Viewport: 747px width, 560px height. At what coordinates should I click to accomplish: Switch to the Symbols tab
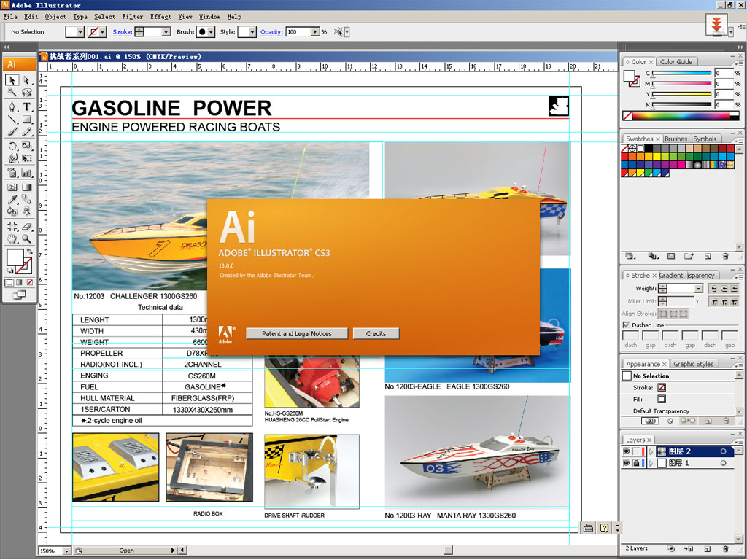(x=705, y=139)
